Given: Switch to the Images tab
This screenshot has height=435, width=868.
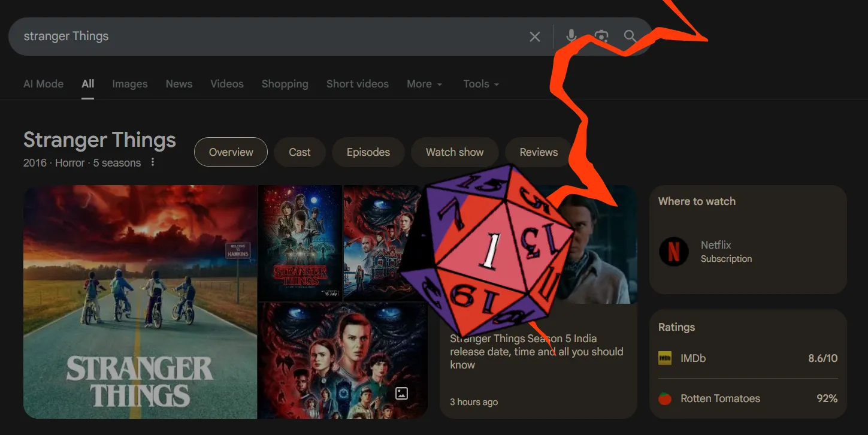Looking at the screenshot, I should [130, 84].
